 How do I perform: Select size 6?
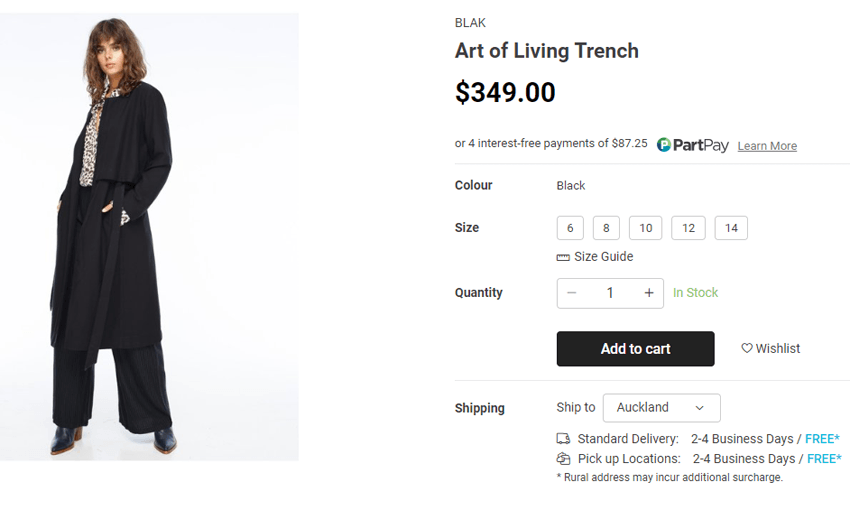tap(570, 228)
